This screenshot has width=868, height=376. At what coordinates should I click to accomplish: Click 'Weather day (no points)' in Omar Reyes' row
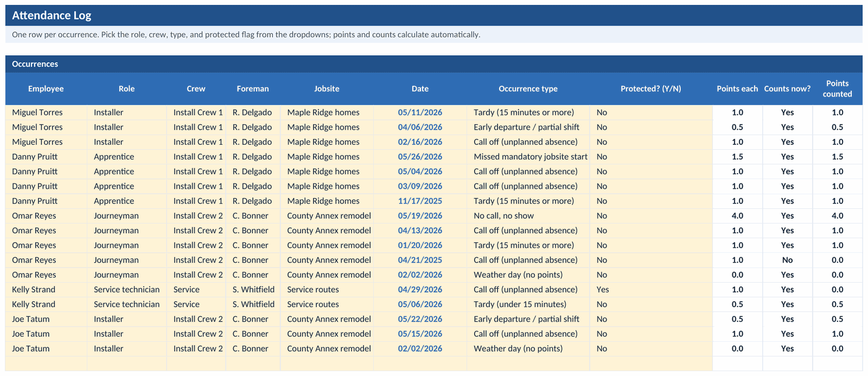click(x=528, y=275)
